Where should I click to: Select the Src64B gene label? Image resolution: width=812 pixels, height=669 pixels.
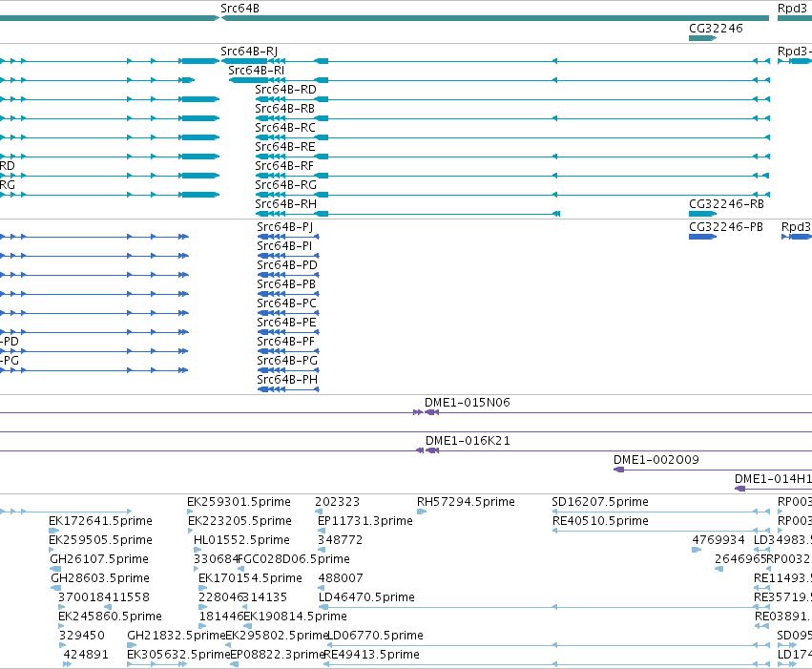pos(239,9)
